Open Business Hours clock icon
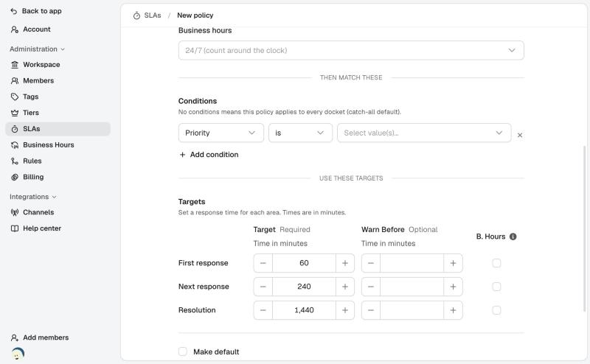Viewport: 590px width, 364px height. [15, 144]
